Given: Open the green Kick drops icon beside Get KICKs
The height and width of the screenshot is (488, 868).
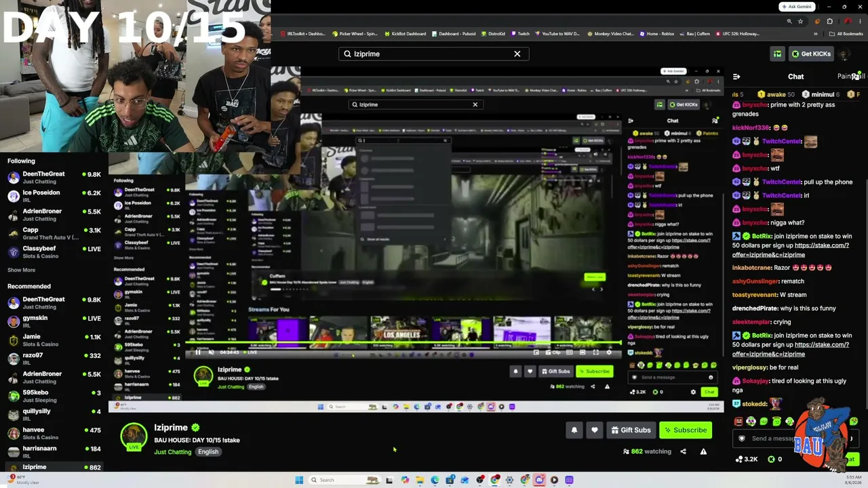Looking at the screenshot, I should (x=777, y=54).
